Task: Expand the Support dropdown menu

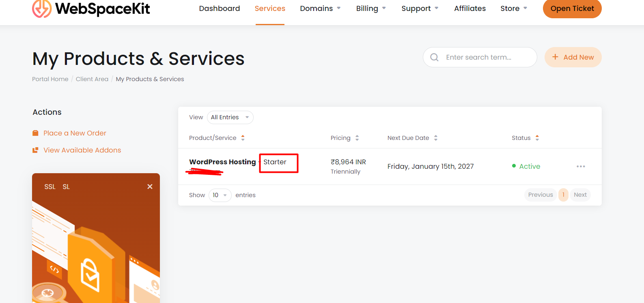Action: tap(420, 9)
